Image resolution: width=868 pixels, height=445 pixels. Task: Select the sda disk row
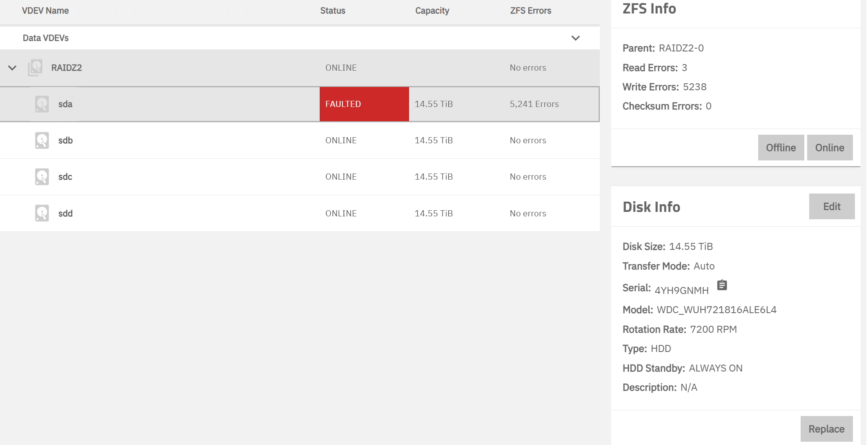click(300, 104)
